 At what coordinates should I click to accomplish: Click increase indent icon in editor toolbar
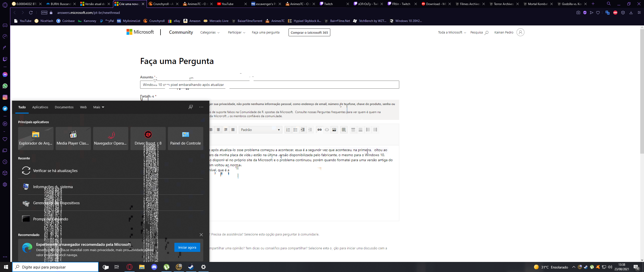pyautogui.click(x=303, y=130)
